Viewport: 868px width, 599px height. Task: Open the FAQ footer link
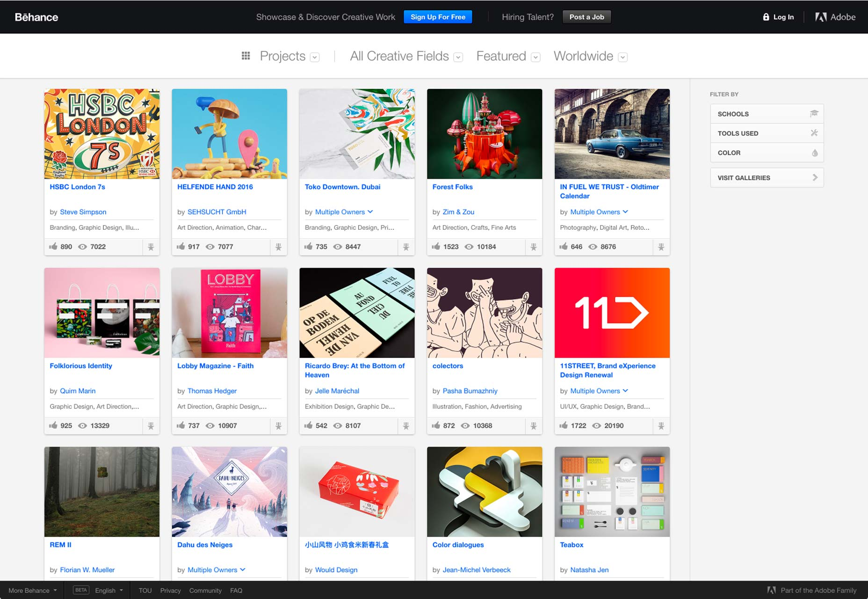coord(236,591)
